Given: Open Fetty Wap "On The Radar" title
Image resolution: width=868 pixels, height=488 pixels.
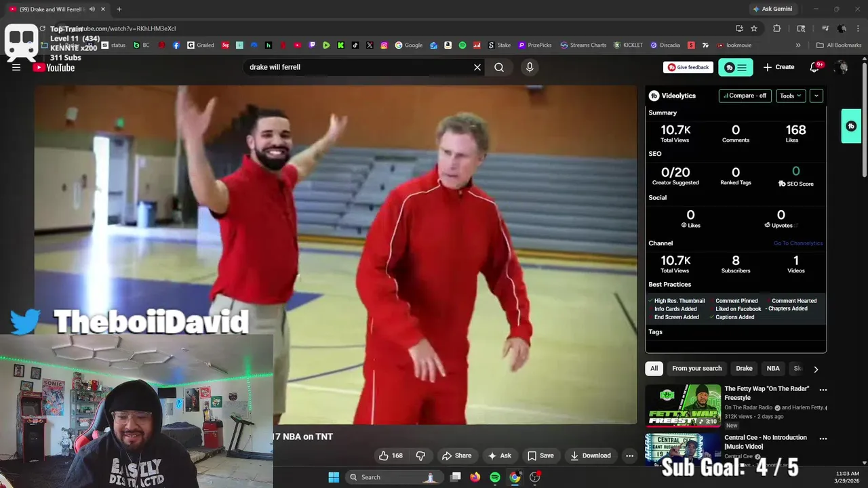Looking at the screenshot, I should 767,393.
